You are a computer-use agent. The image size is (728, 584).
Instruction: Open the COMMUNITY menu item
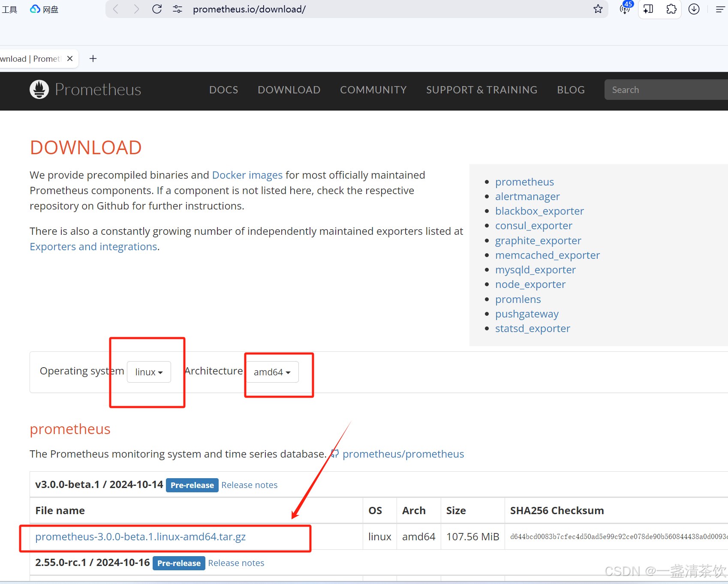click(373, 90)
